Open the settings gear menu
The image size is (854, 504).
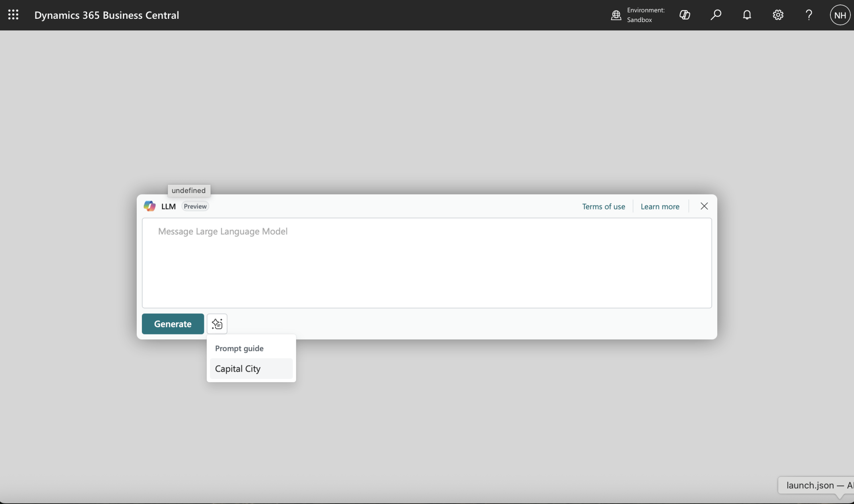pos(778,15)
